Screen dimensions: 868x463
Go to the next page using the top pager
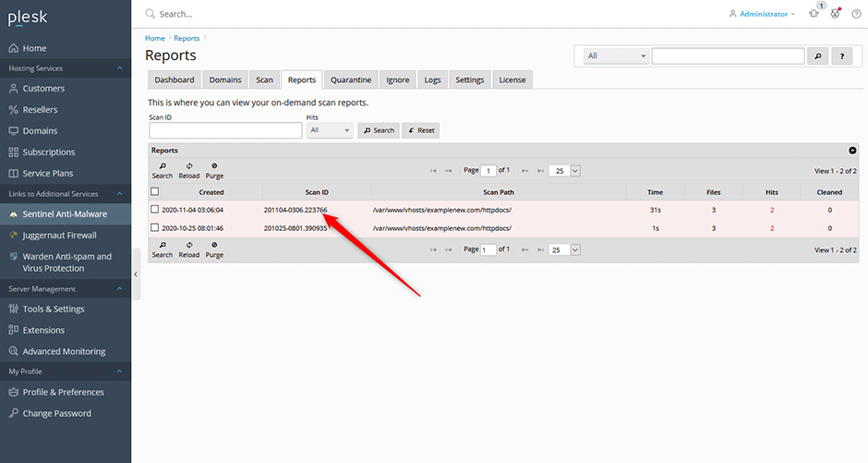coord(524,171)
